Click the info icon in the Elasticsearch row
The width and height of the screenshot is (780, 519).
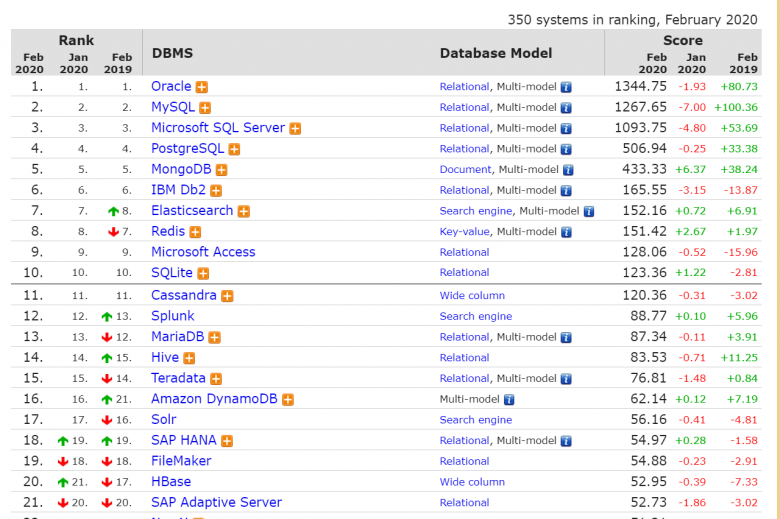[x=589, y=211]
